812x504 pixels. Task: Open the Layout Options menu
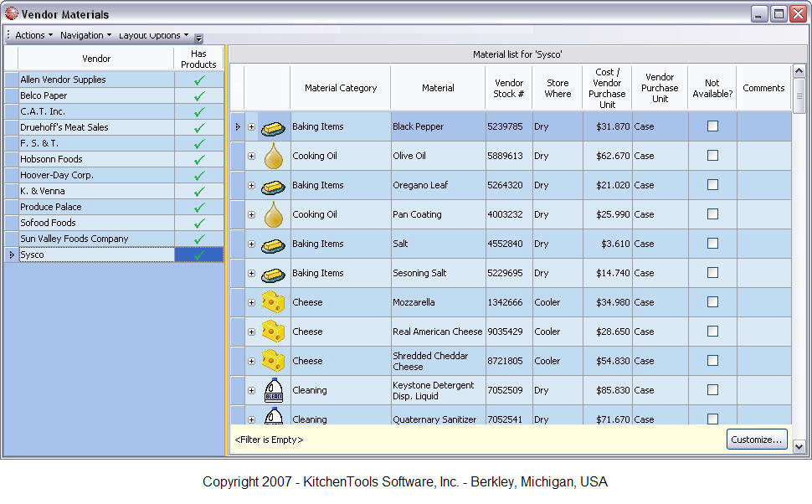(153, 35)
